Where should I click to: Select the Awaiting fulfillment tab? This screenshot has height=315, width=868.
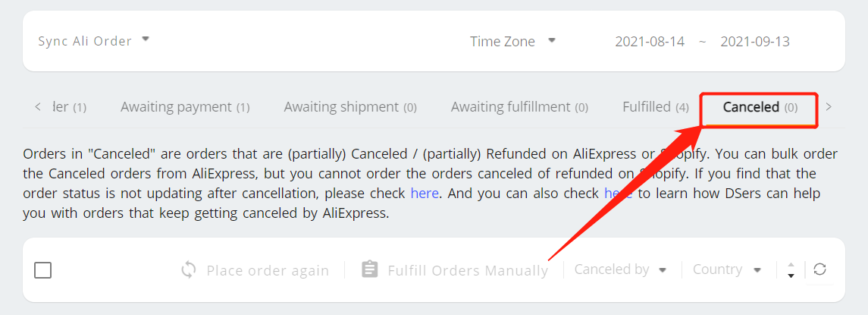(x=519, y=107)
